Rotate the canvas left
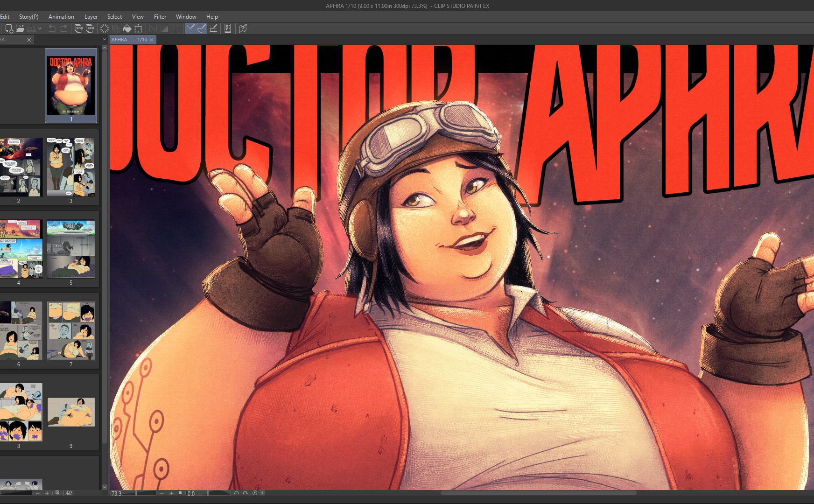 (x=236, y=493)
